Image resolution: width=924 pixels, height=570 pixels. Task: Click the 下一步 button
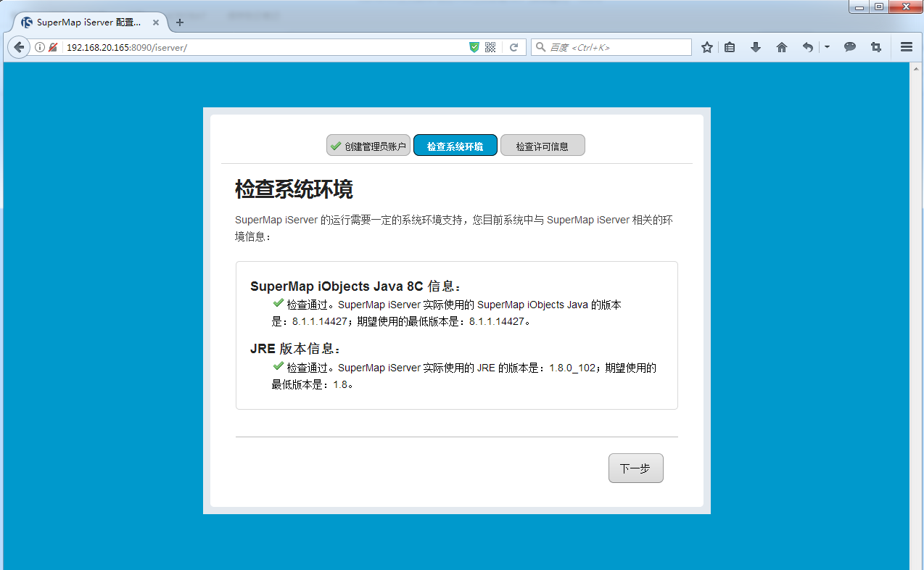click(x=635, y=468)
